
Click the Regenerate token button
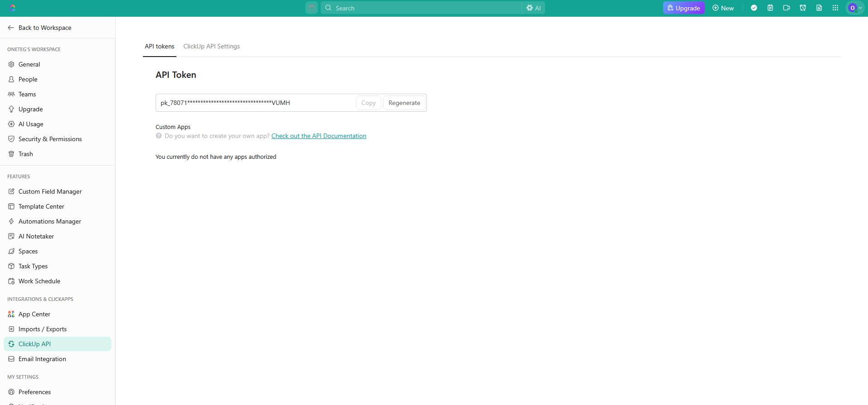pos(404,103)
